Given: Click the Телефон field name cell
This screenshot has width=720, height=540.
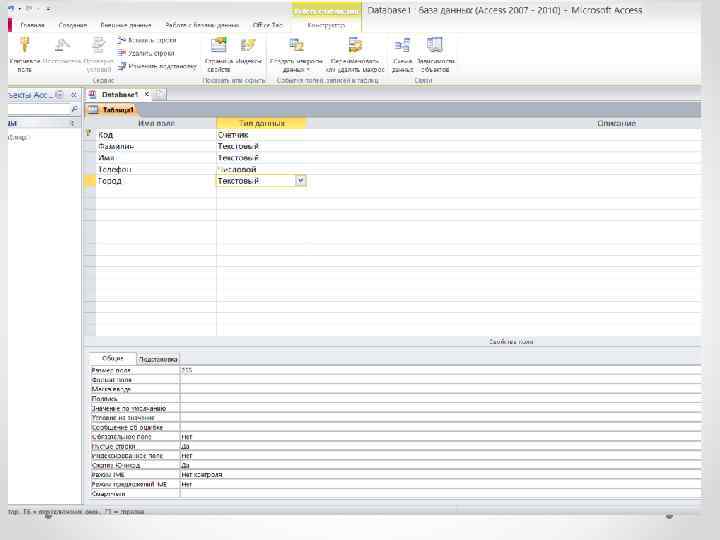Looking at the screenshot, I should [x=156, y=169].
